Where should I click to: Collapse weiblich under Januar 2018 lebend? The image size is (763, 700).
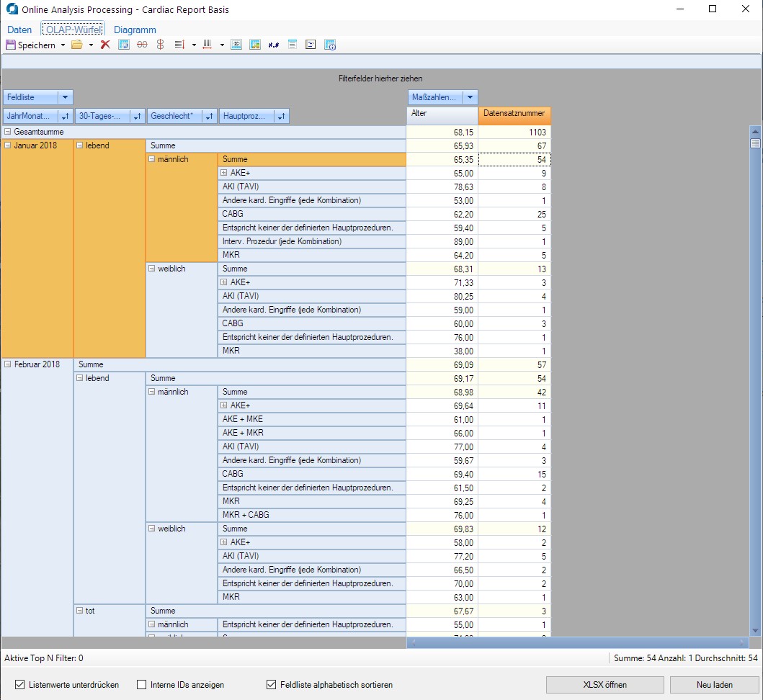[151, 268]
